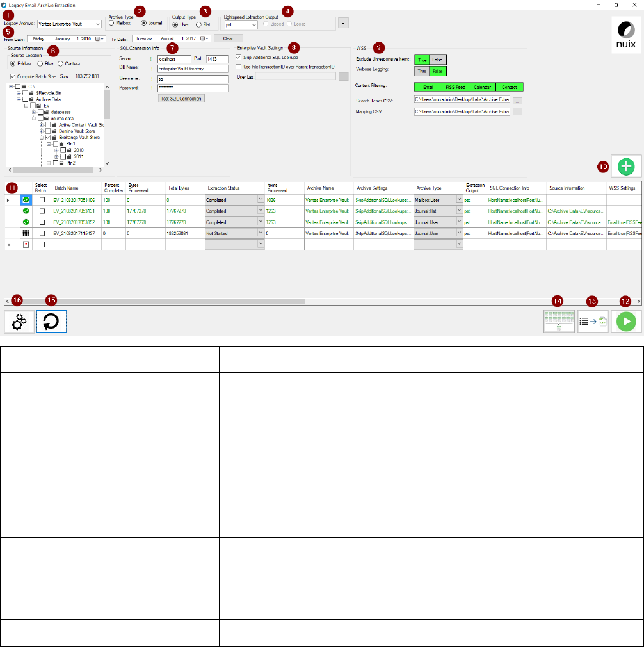Toggle the Compute Batch Size checkbox

tap(13, 76)
